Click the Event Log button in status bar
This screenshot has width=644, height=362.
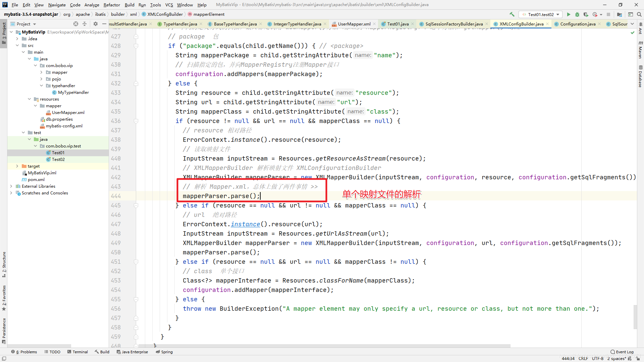622,351
